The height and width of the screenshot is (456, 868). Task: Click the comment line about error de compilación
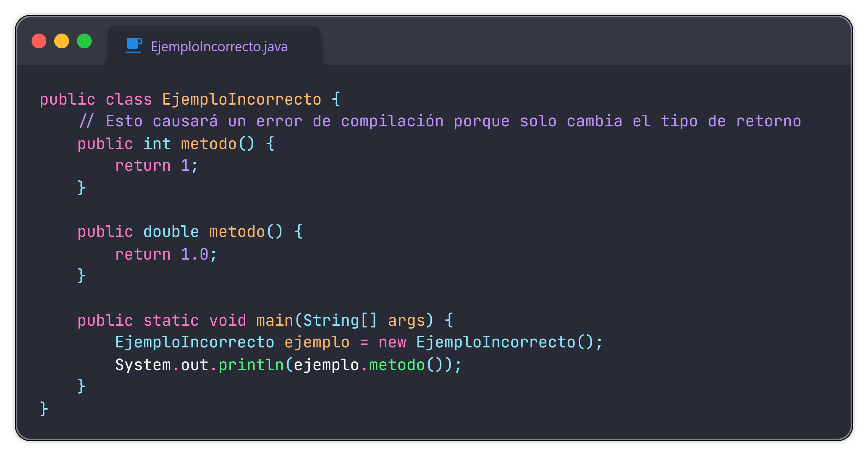(x=439, y=121)
